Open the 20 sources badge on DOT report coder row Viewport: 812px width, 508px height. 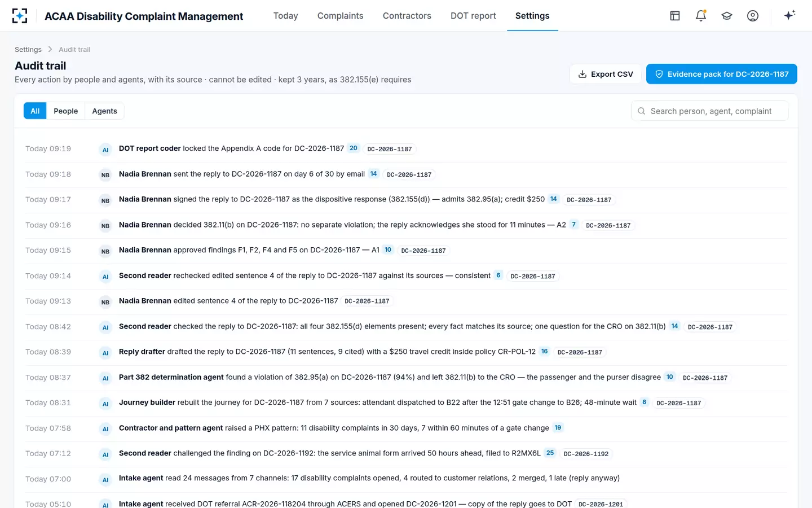click(x=354, y=148)
